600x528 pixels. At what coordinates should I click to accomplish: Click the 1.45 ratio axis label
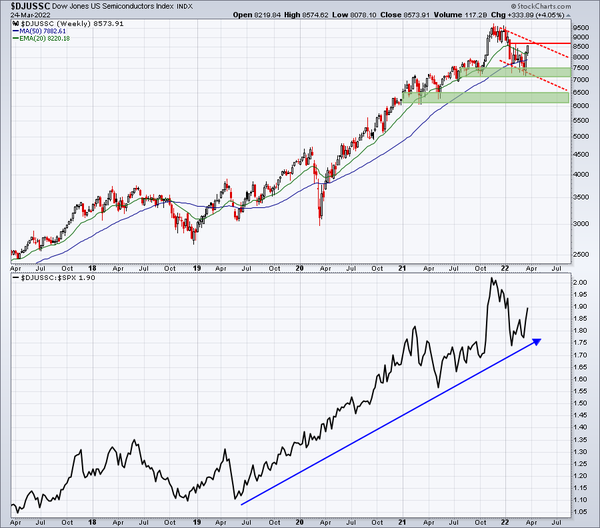click(580, 415)
